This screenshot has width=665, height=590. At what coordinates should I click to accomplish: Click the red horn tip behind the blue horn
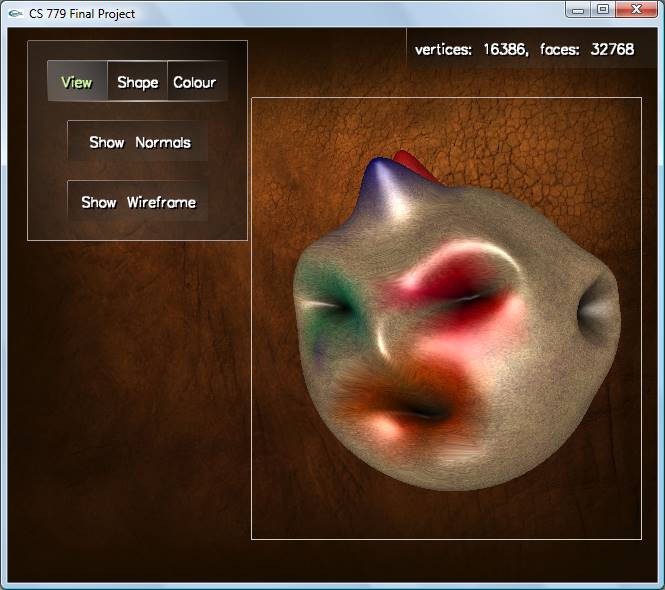point(412,164)
